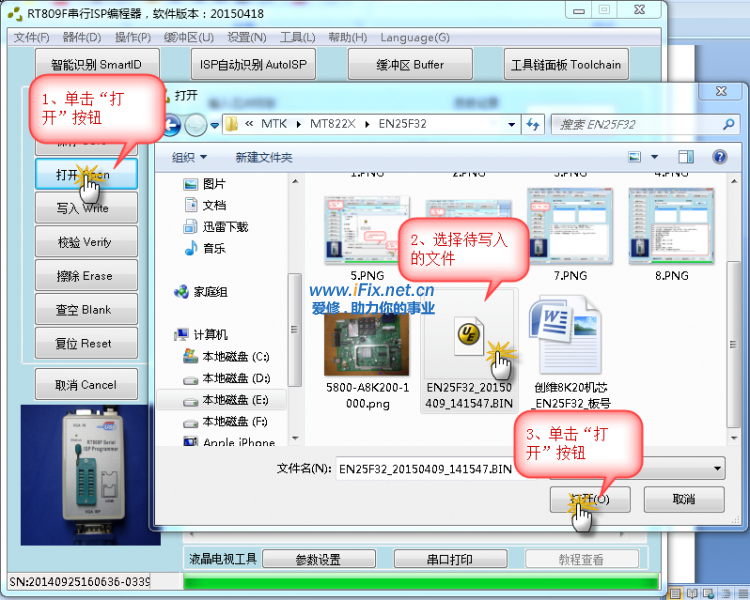Click the help question mark icon
This screenshot has width=750, height=600.
point(718,157)
